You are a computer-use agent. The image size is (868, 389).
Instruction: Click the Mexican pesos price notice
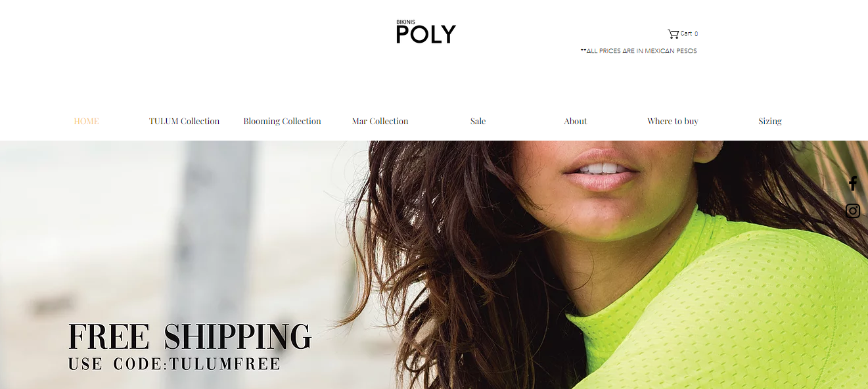coord(639,51)
